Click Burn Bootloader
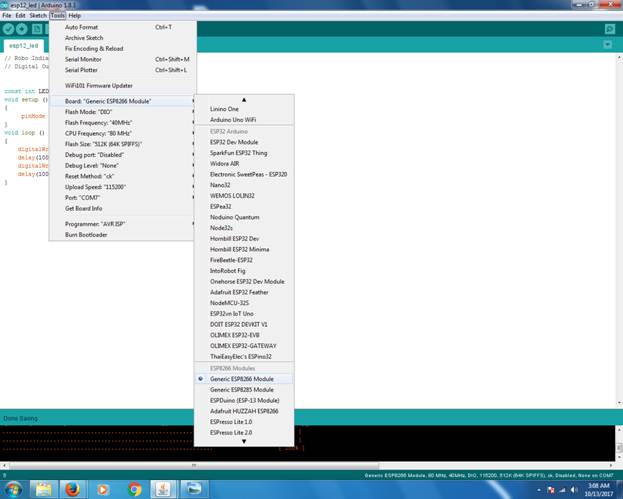Image resolution: width=623 pixels, height=499 pixels. pos(122,234)
